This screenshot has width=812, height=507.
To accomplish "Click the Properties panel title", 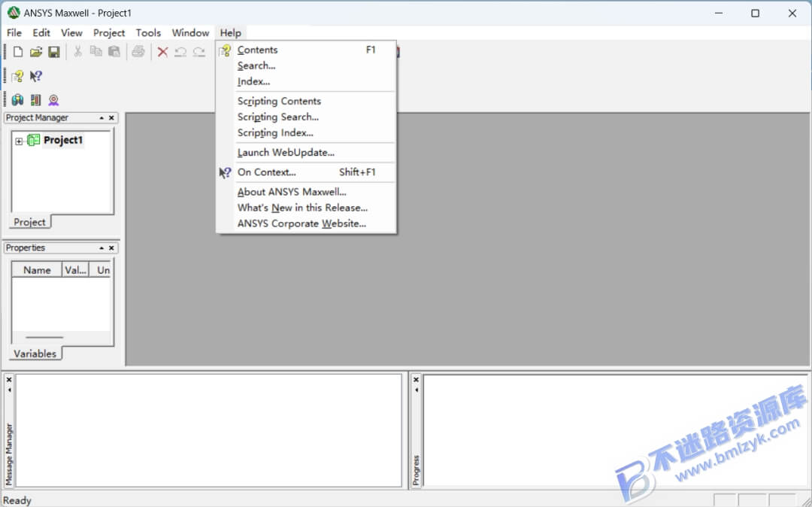I will (26, 247).
